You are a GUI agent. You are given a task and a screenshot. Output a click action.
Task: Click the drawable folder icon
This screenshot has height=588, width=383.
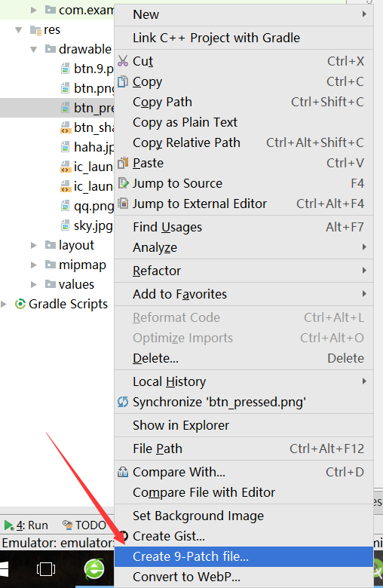(x=51, y=49)
